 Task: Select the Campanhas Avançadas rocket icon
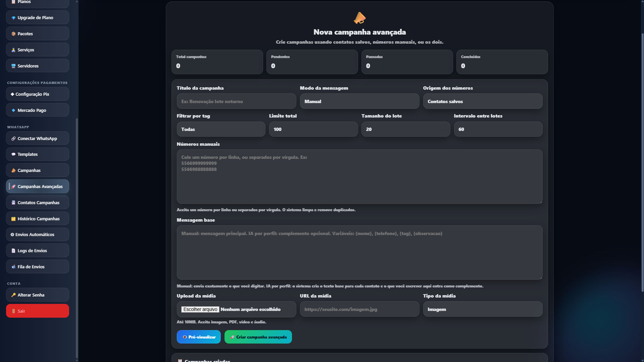[14, 186]
